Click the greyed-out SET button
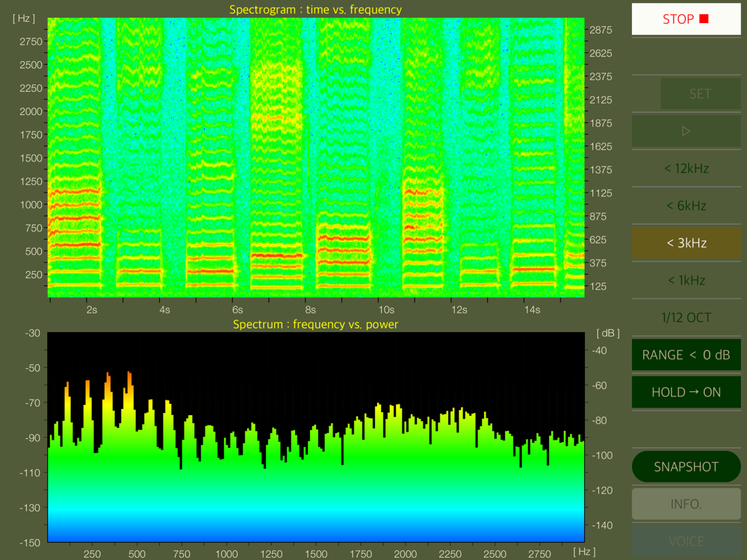The height and width of the screenshot is (560, 747). [x=700, y=94]
